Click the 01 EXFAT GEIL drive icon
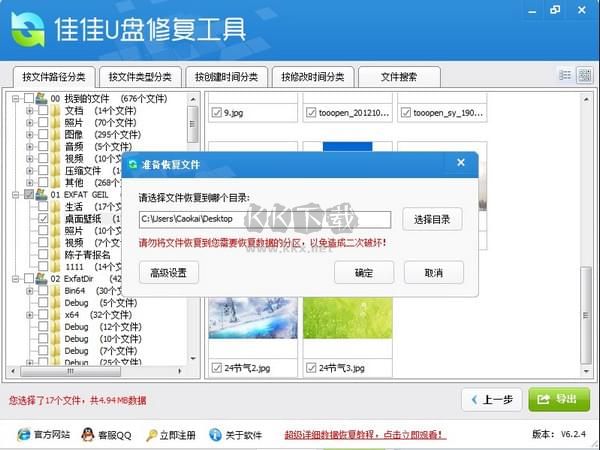The image size is (600, 450). (x=41, y=194)
